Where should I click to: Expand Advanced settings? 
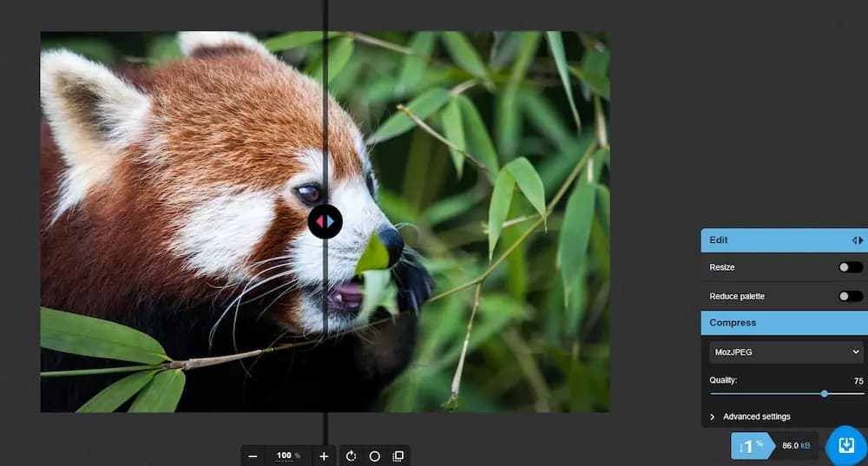point(756,417)
